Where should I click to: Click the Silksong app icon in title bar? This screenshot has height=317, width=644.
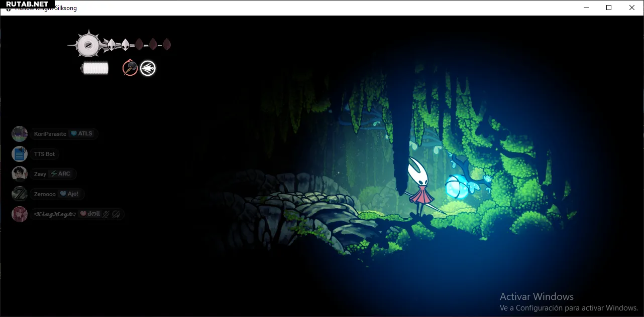click(8, 8)
